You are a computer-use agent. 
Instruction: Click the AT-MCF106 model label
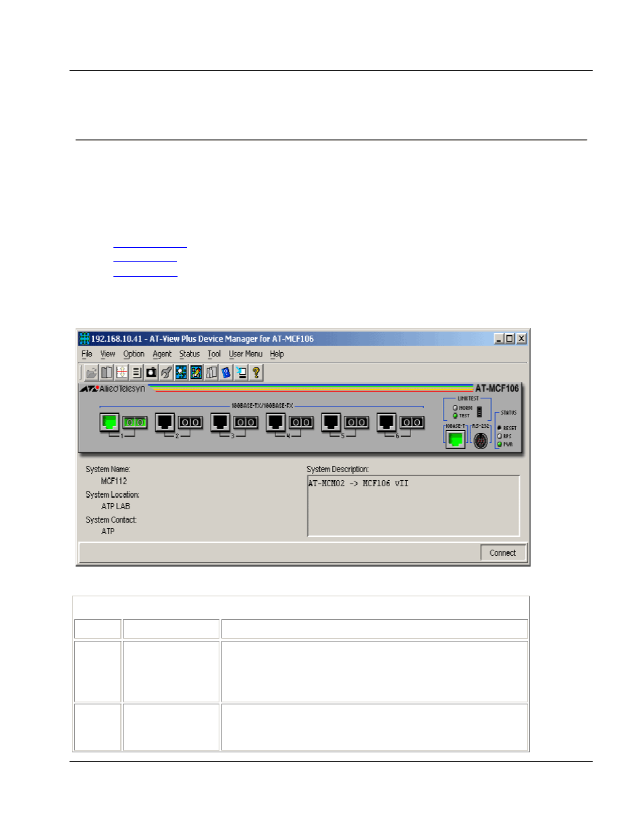click(x=498, y=388)
